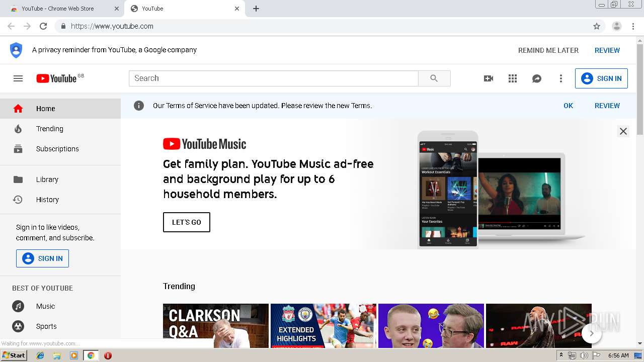Open Sports under Best of YouTube

(x=60, y=326)
